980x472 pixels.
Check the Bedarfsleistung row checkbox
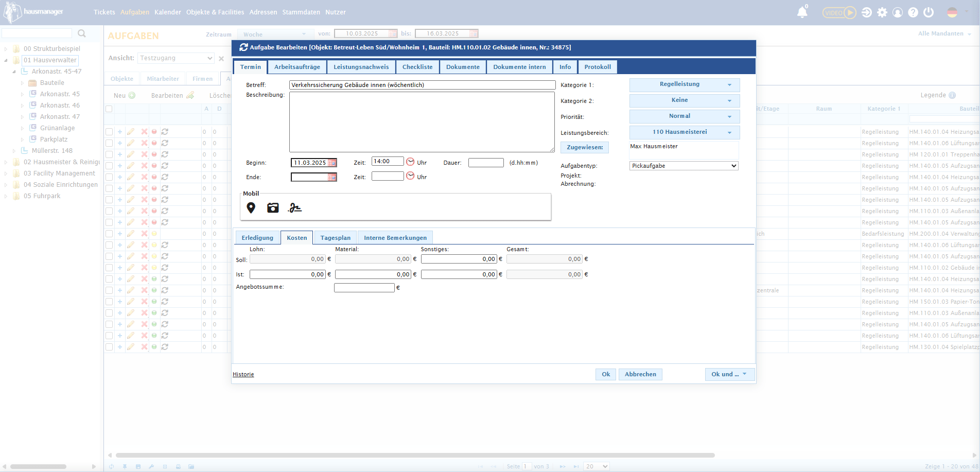[x=109, y=234]
